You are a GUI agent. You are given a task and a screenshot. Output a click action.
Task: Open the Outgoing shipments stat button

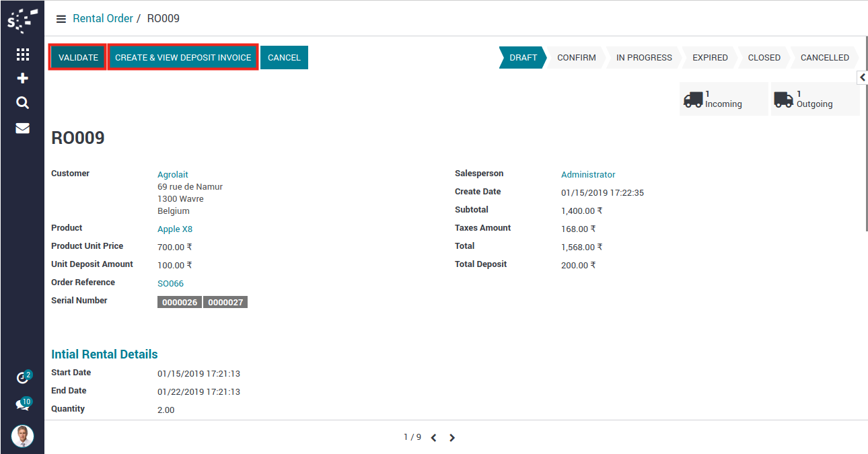pyautogui.click(x=814, y=100)
